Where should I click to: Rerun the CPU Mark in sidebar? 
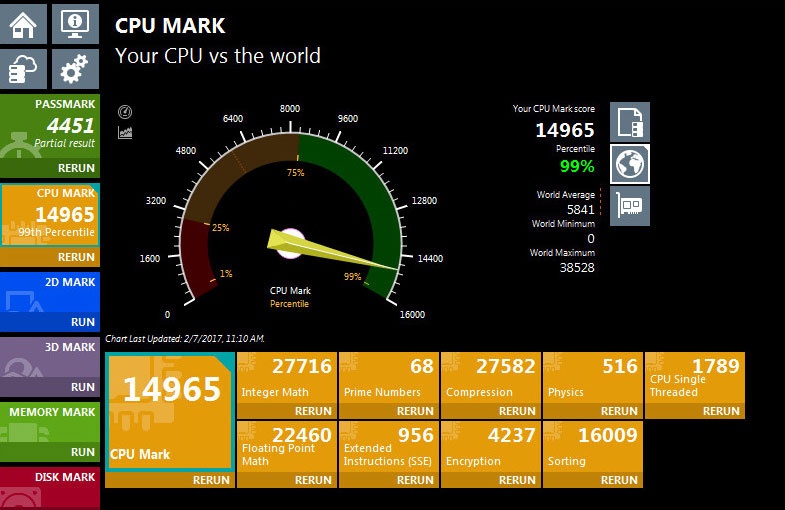click(76, 257)
